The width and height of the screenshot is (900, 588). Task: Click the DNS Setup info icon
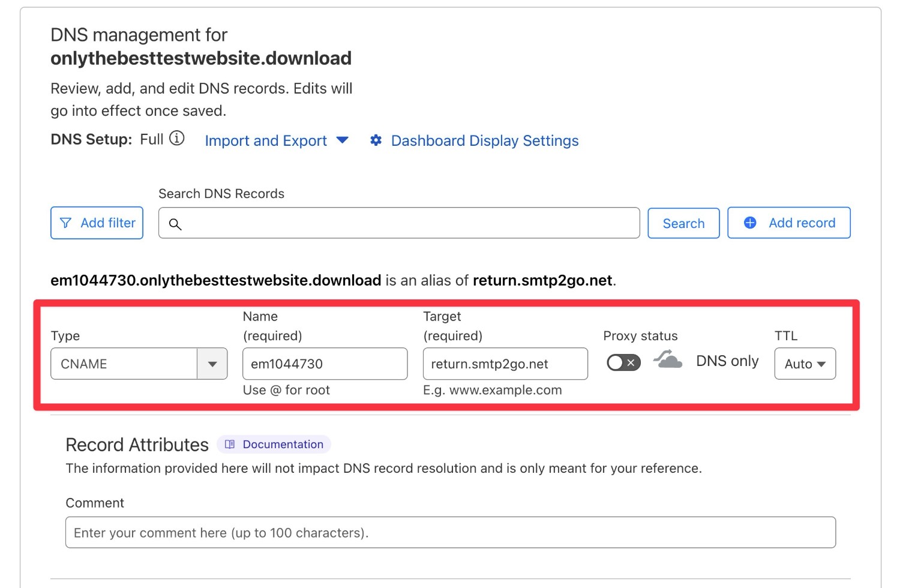(x=177, y=139)
